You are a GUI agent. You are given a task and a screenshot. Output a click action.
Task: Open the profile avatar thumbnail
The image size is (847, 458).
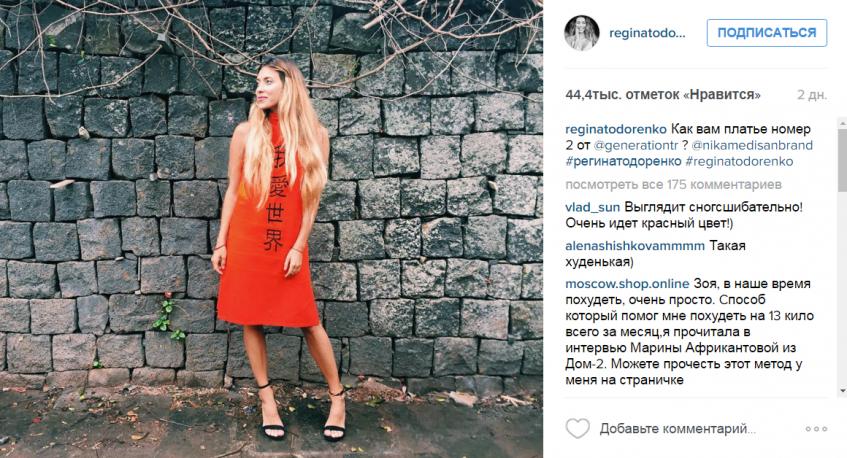[582, 33]
